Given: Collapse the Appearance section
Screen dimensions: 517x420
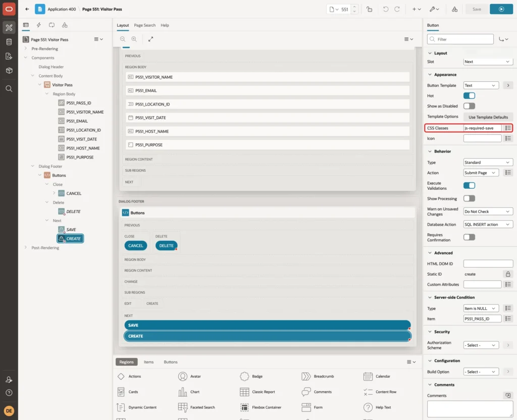Looking at the screenshot, I should [x=430, y=75].
